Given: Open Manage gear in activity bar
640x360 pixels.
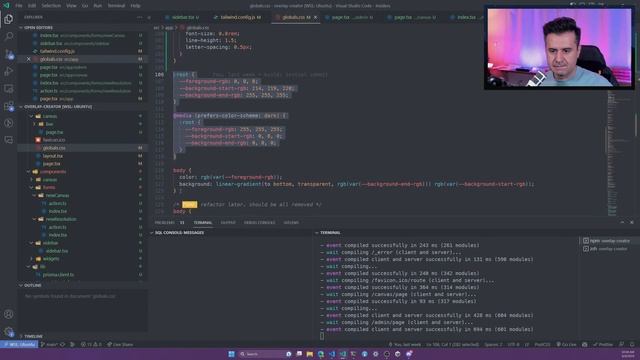Looking at the screenshot, I should click(9, 331).
